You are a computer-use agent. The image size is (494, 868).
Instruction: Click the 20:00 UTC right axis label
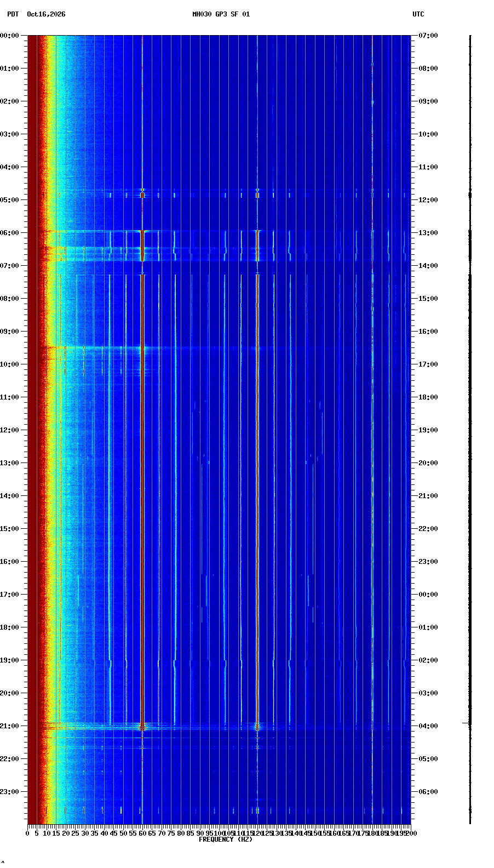click(x=428, y=463)
